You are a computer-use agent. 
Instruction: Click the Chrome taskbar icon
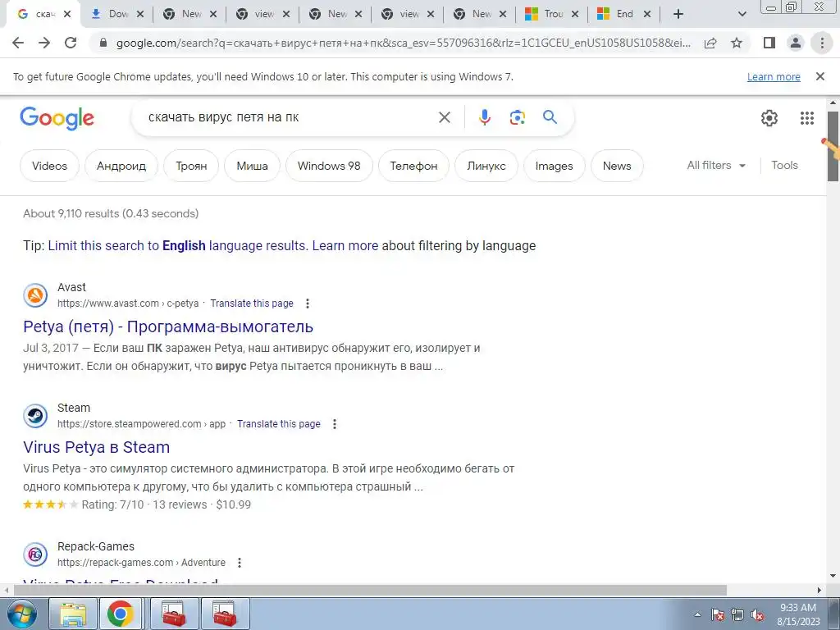tap(121, 614)
